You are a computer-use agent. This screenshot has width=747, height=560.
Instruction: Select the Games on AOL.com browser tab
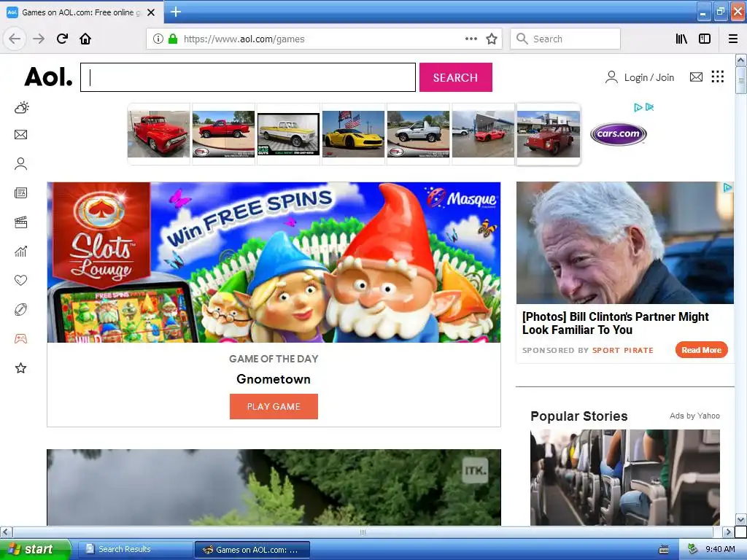point(82,12)
